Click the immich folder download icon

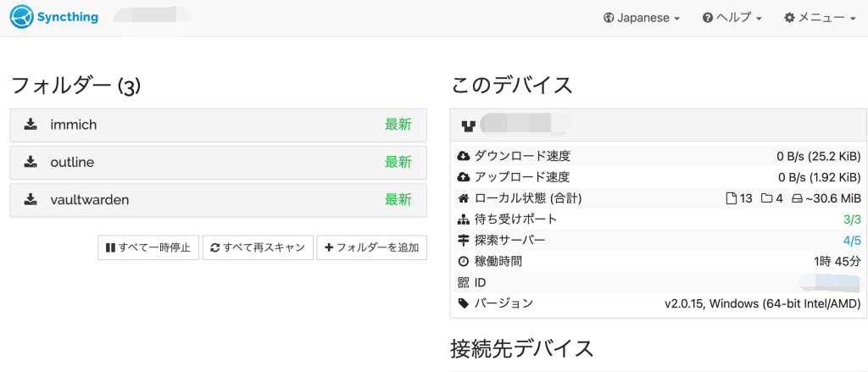tap(31, 125)
